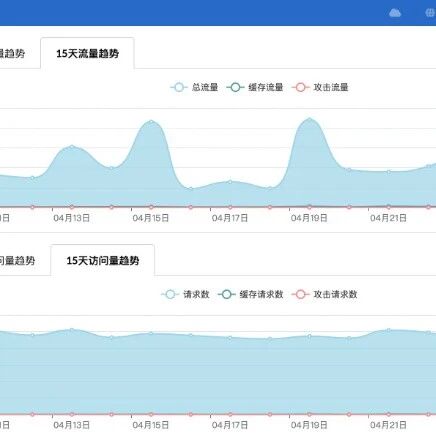Click the 04月17日 data point in the traffic chart
This screenshot has width=436, height=437.
pyautogui.click(x=230, y=182)
